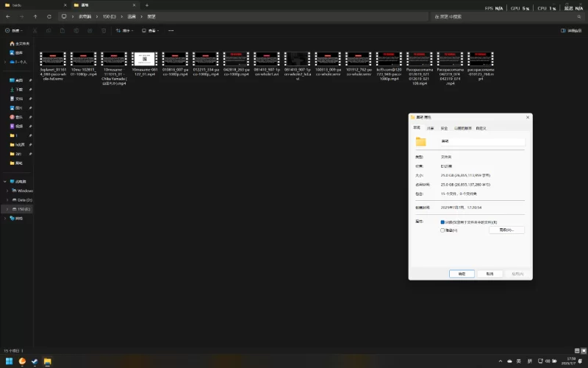Toggle the details pane button

tap(571, 30)
